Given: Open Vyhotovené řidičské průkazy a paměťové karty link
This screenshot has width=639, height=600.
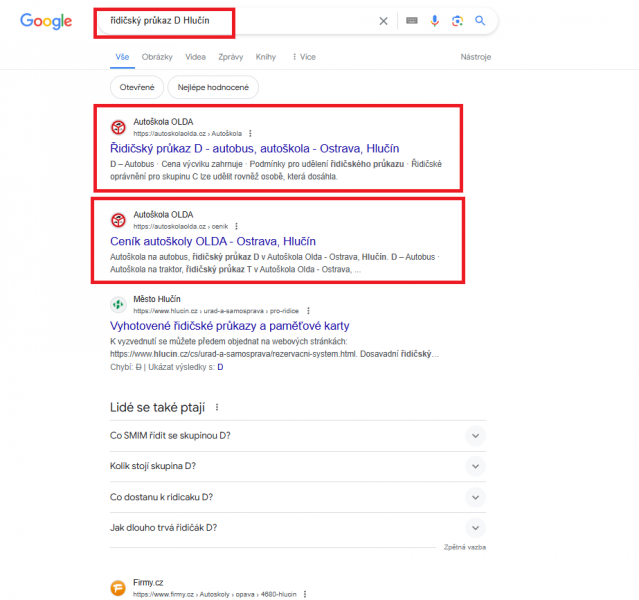Looking at the screenshot, I should click(x=229, y=326).
